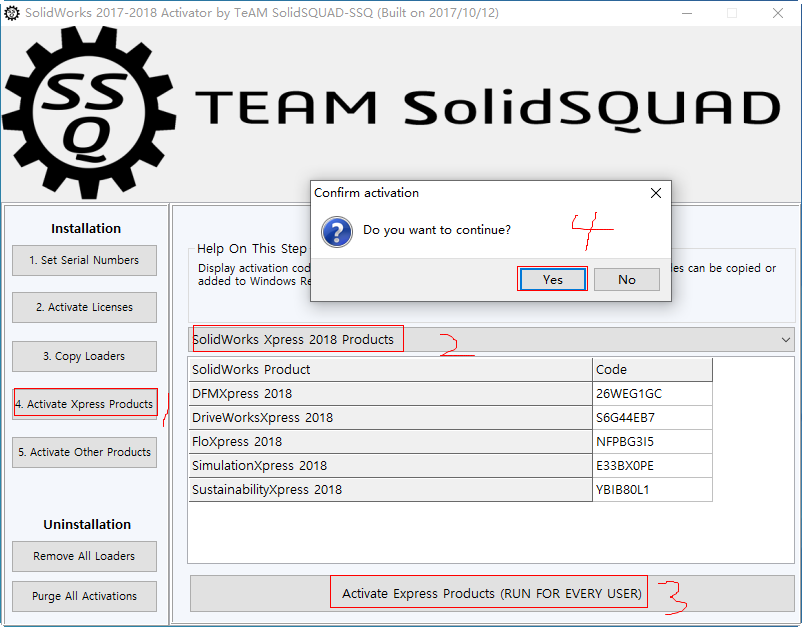Click code cell S6G44EB7
The width and height of the screenshot is (802, 627).
[652, 417]
